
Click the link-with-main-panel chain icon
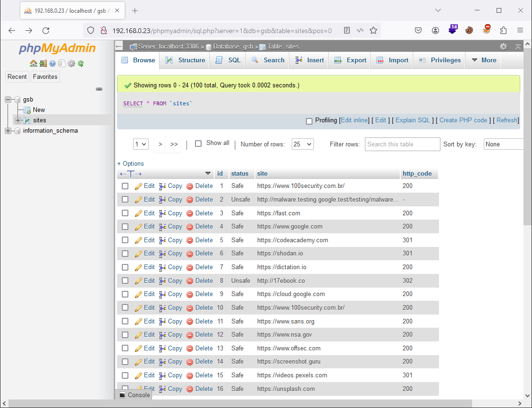(x=99, y=89)
